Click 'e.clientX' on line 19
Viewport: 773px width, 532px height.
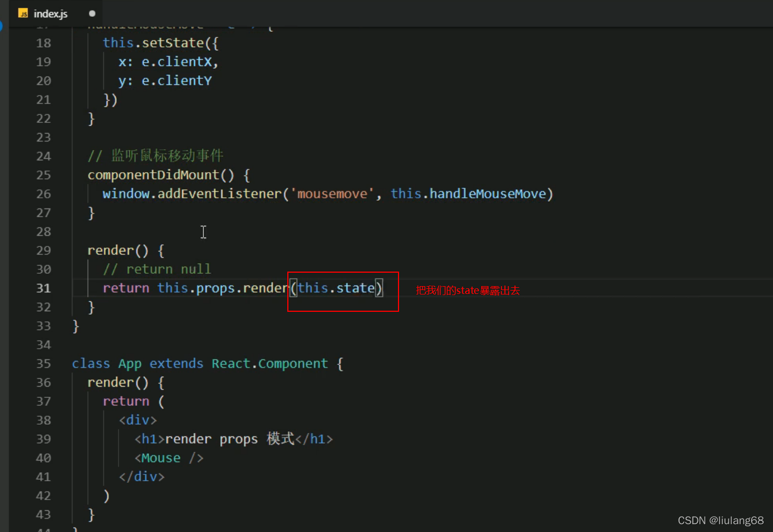(176, 61)
